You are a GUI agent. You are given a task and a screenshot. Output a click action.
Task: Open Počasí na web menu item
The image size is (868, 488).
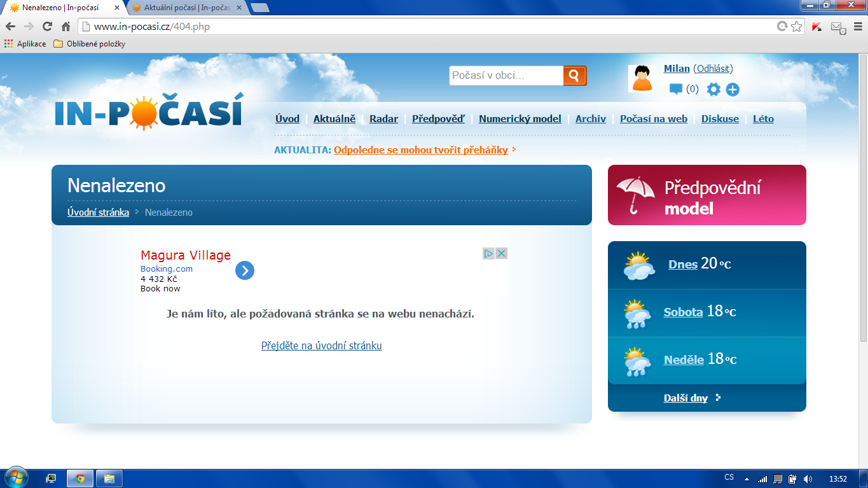click(x=654, y=119)
